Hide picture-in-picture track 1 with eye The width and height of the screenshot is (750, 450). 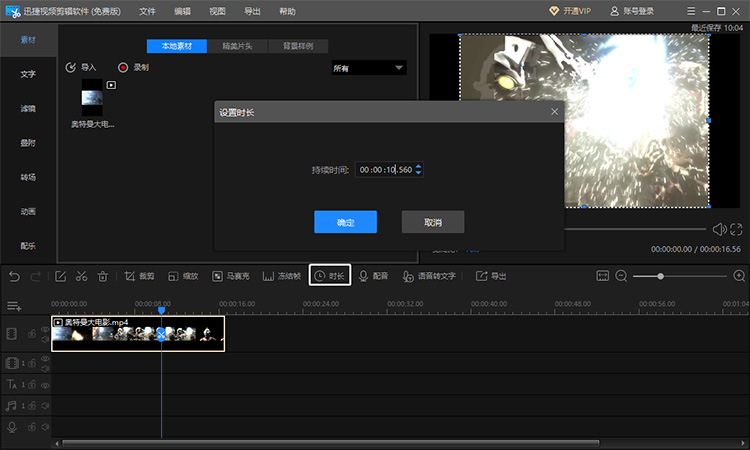(45, 359)
